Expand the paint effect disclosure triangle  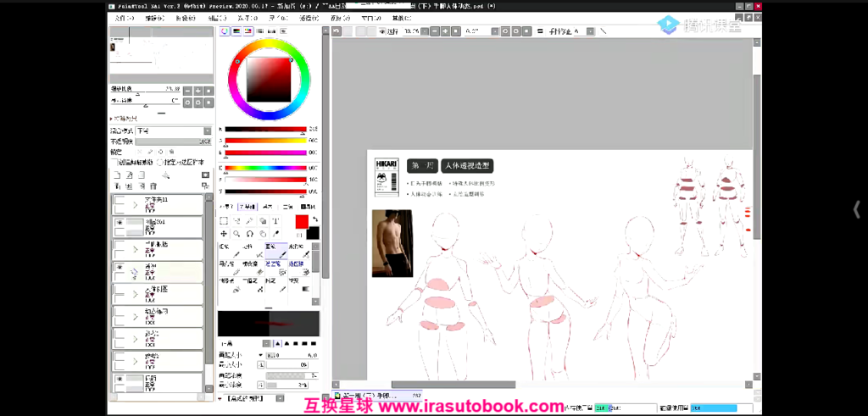click(111, 119)
